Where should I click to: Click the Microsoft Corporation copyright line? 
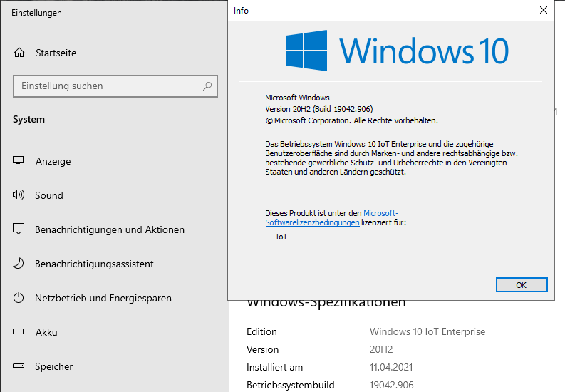[x=352, y=120]
